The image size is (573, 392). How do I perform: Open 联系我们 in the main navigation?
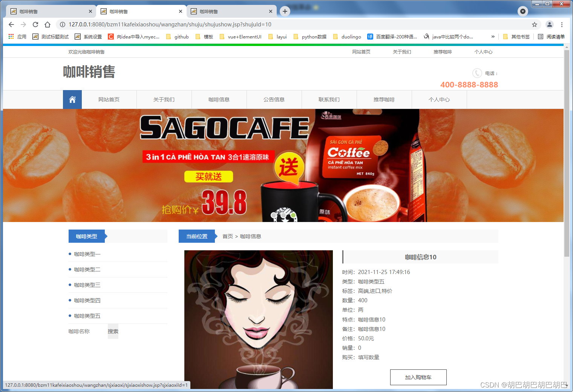pos(329,100)
